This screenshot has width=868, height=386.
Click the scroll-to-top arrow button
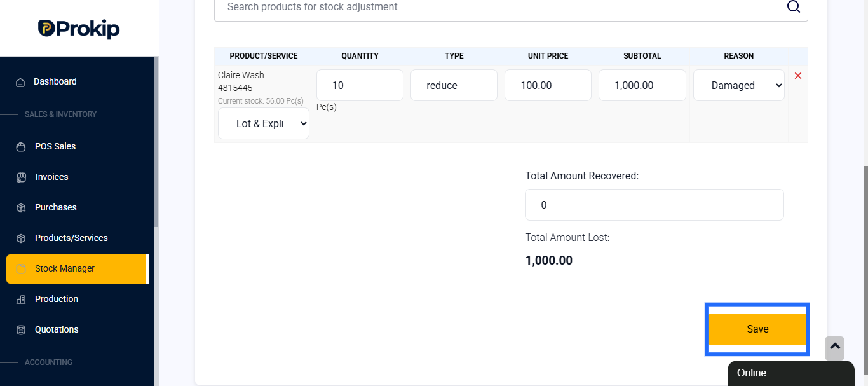pyautogui.click(x=835, y=348)
